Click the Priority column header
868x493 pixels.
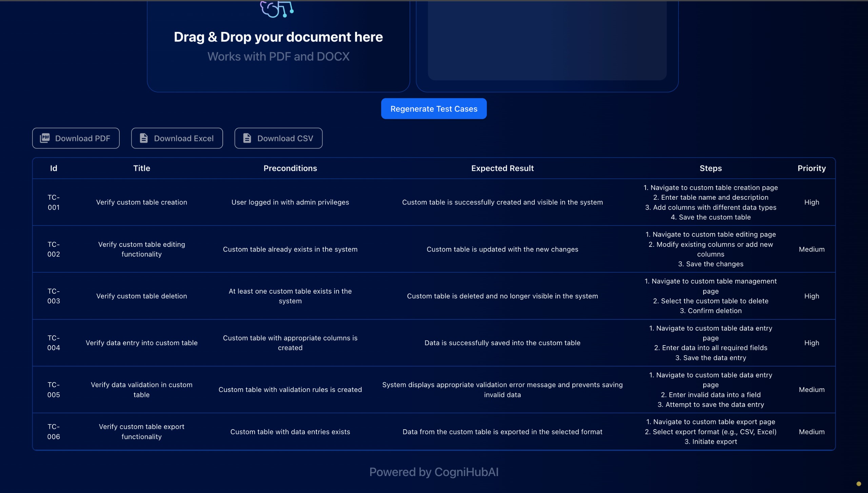click(x=811, y=168)
